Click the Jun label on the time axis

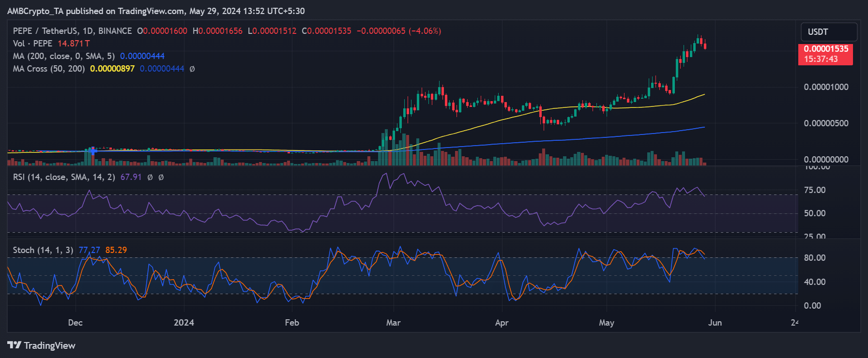tap(715, 323)
